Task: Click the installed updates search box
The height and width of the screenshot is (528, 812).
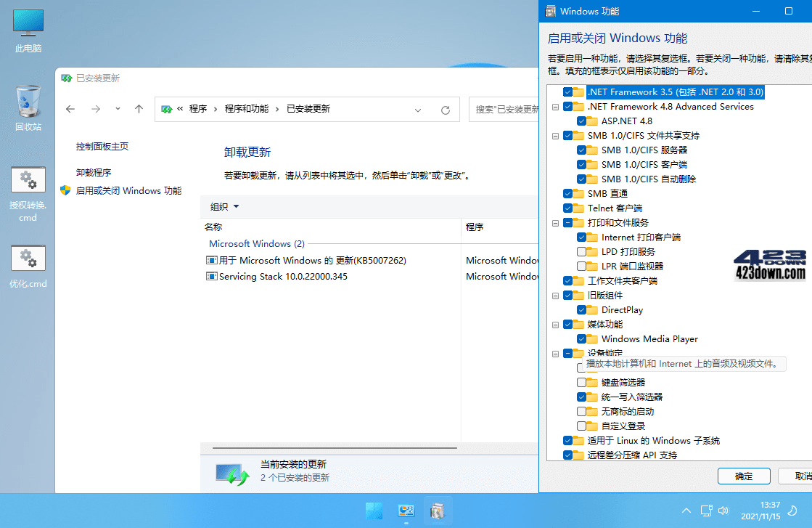Action: (x=508, y=109)
